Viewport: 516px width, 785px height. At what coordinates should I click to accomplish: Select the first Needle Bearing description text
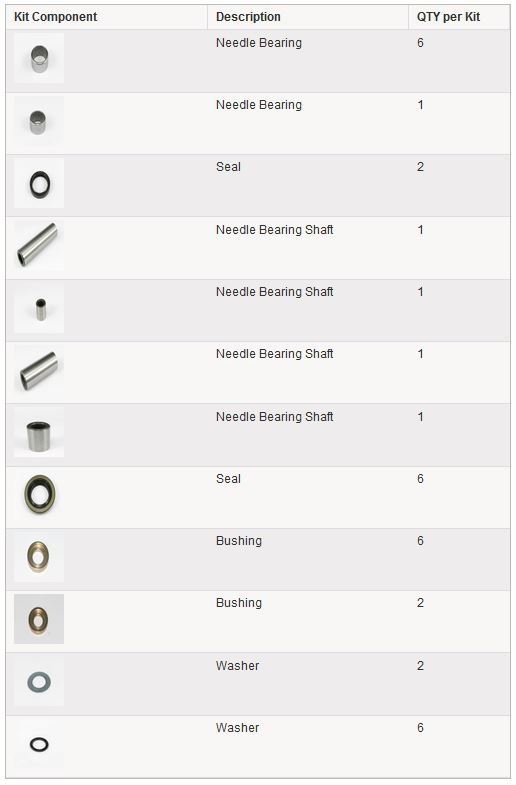[x=259, y=43]
